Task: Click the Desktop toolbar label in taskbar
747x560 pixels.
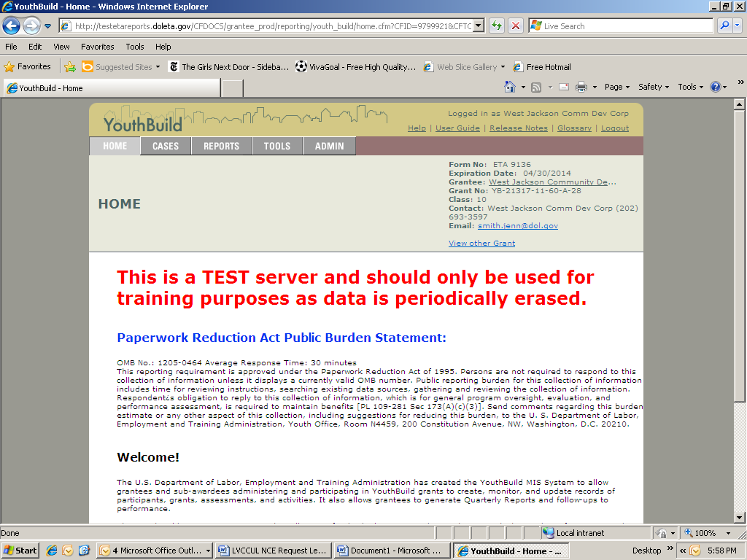Action: coord(646,551)
